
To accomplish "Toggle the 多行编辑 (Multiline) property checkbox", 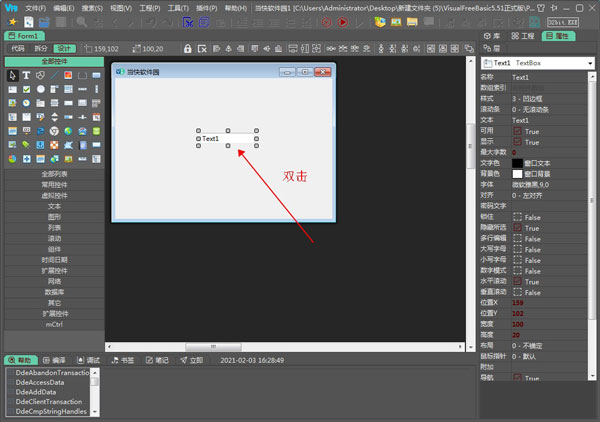I will (518, 238).
